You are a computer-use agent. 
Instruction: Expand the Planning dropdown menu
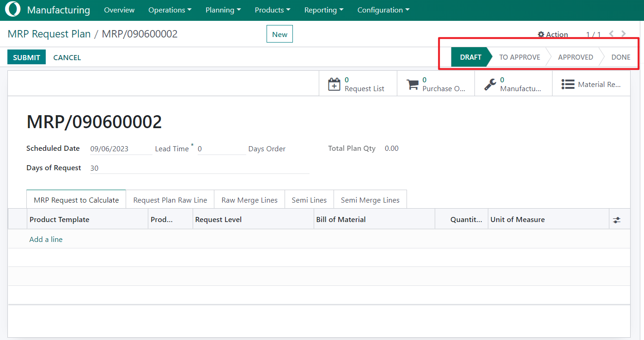point(223,10)
